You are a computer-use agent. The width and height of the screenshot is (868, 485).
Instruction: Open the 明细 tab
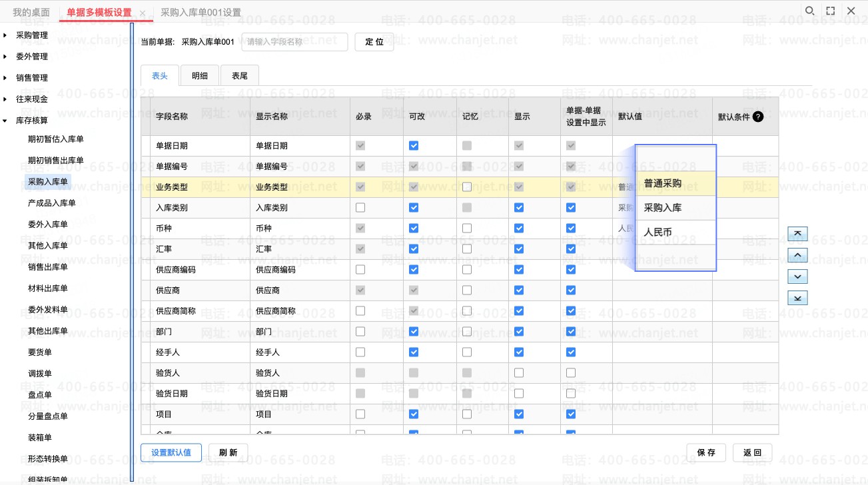coord(200,75)
